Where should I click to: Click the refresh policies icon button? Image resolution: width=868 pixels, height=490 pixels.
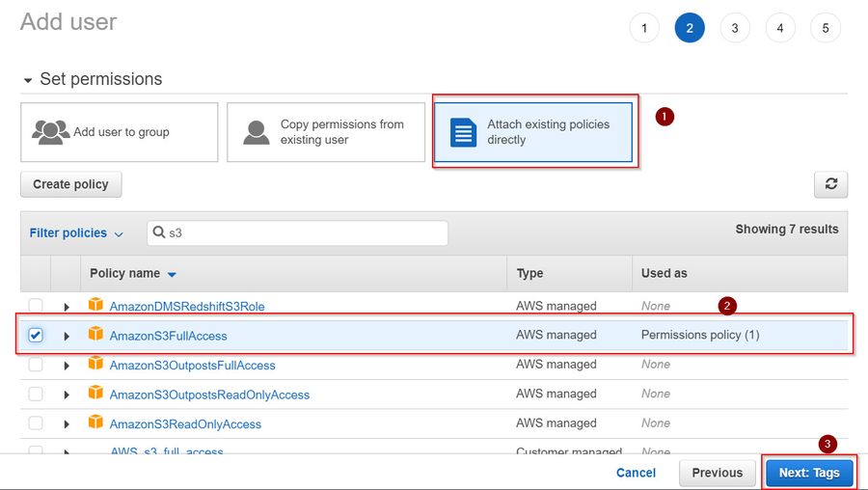pyautogui.click(x=830, y=184)
